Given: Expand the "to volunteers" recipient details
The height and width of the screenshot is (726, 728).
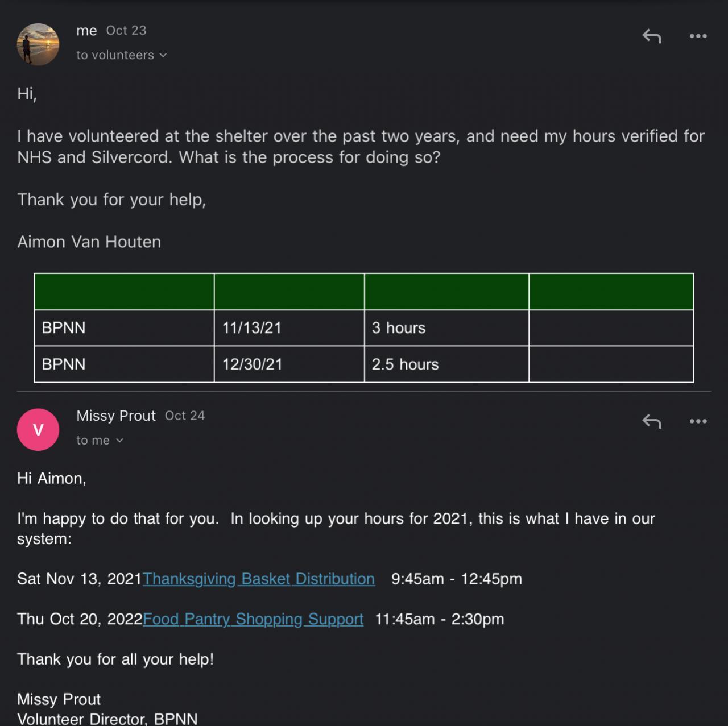Looking at the screenshot, I should [x=122, y=55].
